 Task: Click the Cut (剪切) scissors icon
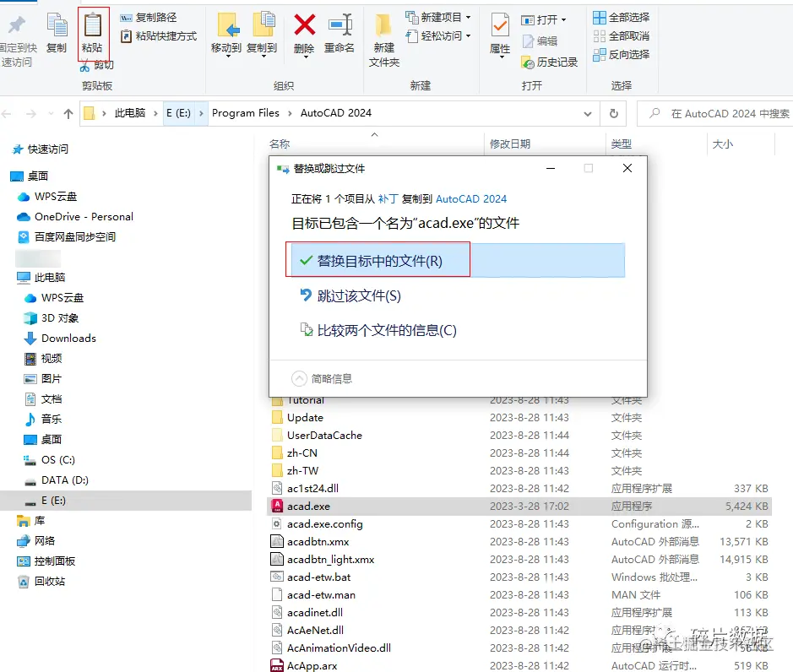(x=85, y=65)
